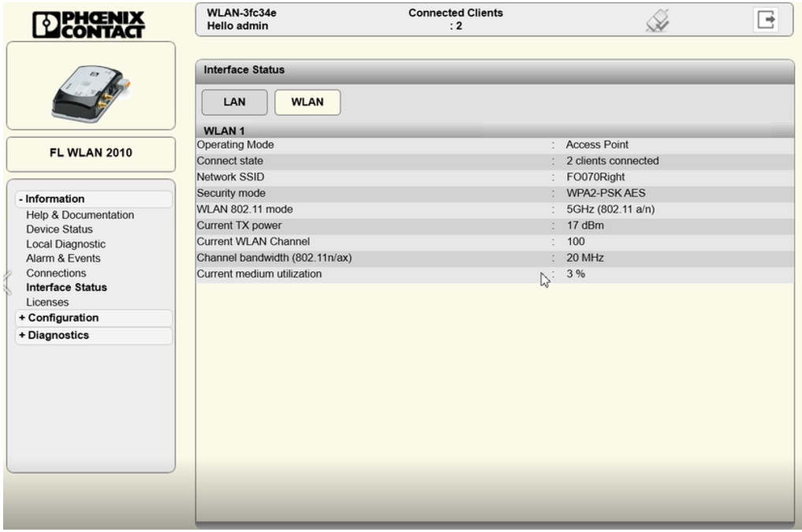Select the WLAN tab
The height and width of the screenshot is (532, 802).
308,102
